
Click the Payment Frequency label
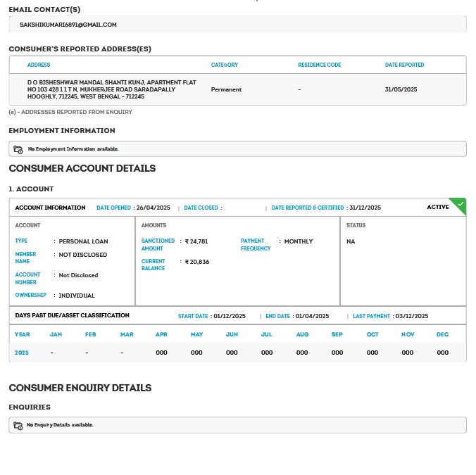click(256, 244)
